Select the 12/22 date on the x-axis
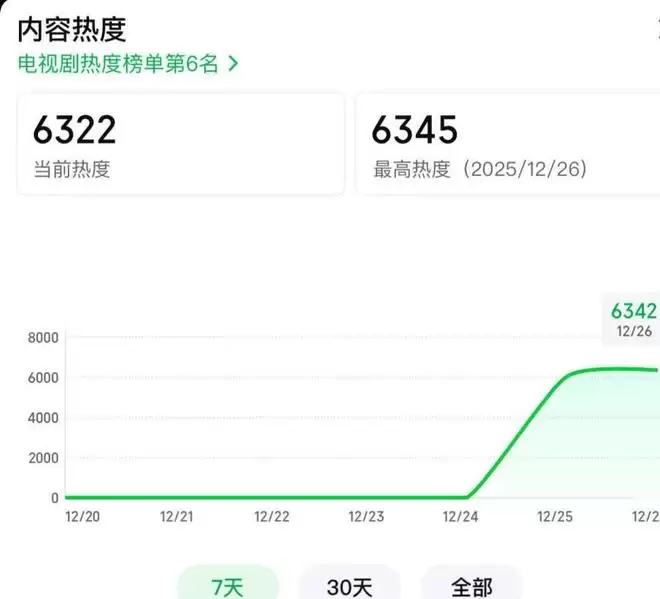The width and height of the screenshot is (660, 599). [x=271, y=517]
